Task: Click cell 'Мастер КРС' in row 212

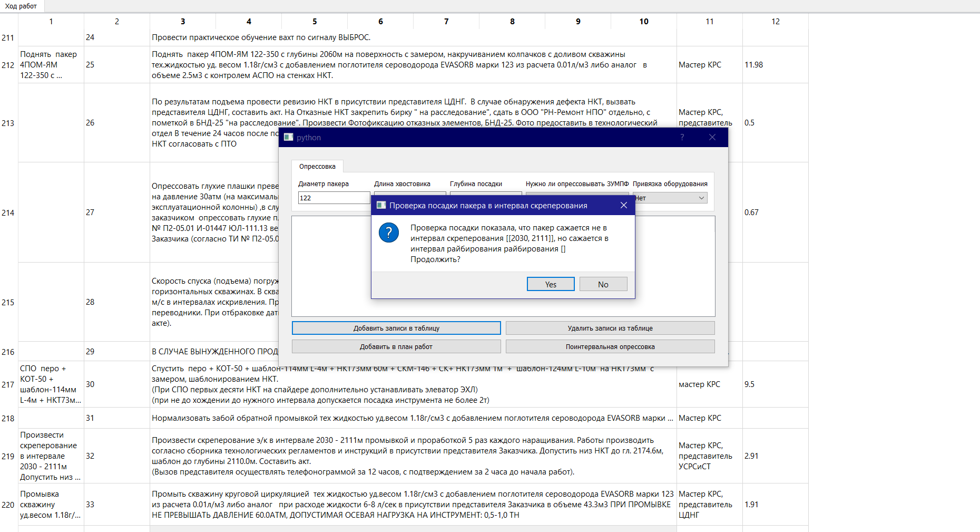Action: coord(710,65)
